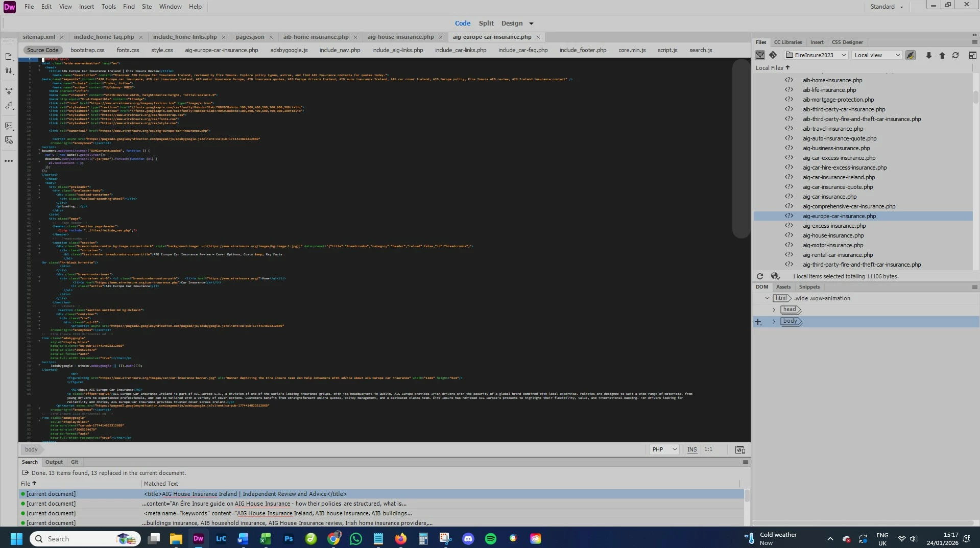
Task: Open related file bootstrap.css
Action: pyautogui.click(x=87, y=50)
